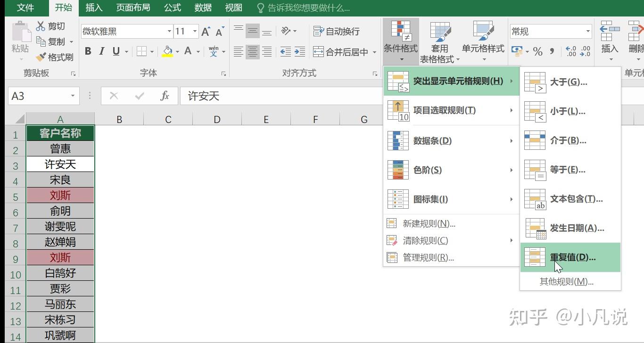Open Manage Rules (管理规则)
644x343 pixels.
pos(451,258)
